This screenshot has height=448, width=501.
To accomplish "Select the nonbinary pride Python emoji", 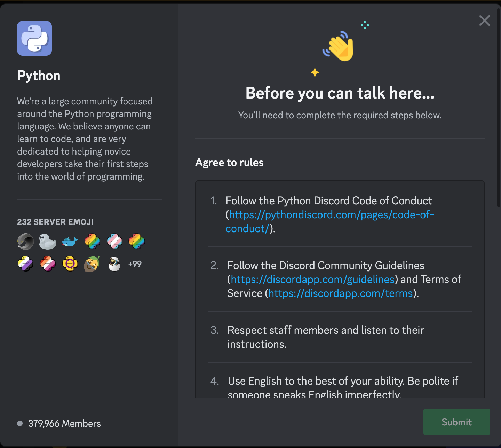I will 25,264.
